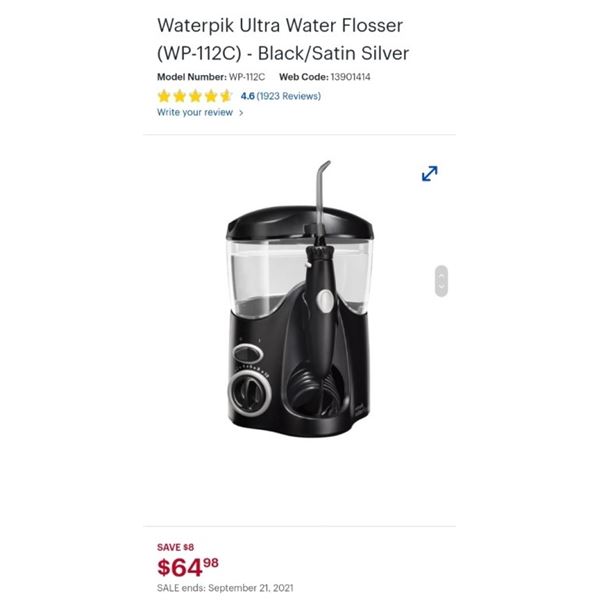
Task: Click the half-filled fifth rating star
Action: click(226, 96)
